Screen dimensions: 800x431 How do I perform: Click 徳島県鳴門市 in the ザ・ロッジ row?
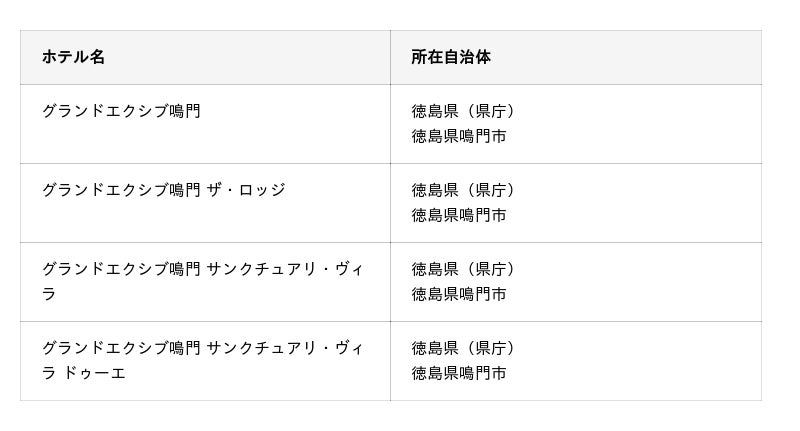(x=459, y=215)
